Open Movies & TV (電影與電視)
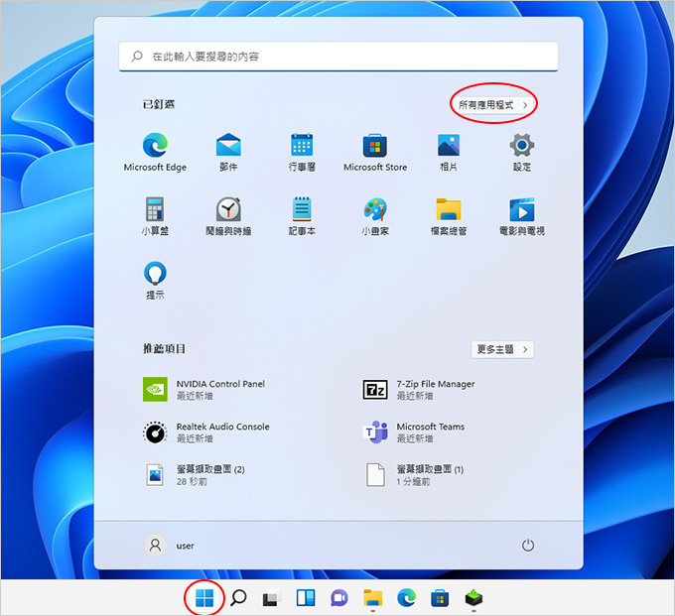This screenshot has height=616, width=675. point(522,216)
